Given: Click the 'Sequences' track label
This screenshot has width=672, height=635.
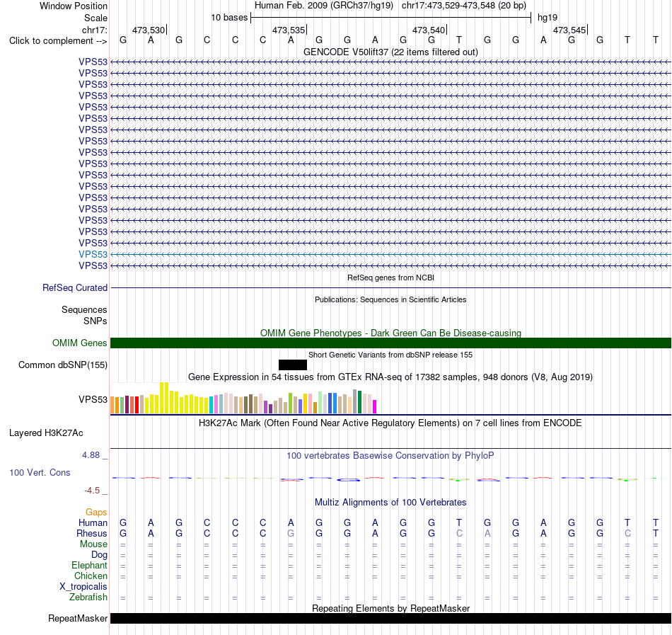Looking at the screenshot, I should tap(84, 309).
